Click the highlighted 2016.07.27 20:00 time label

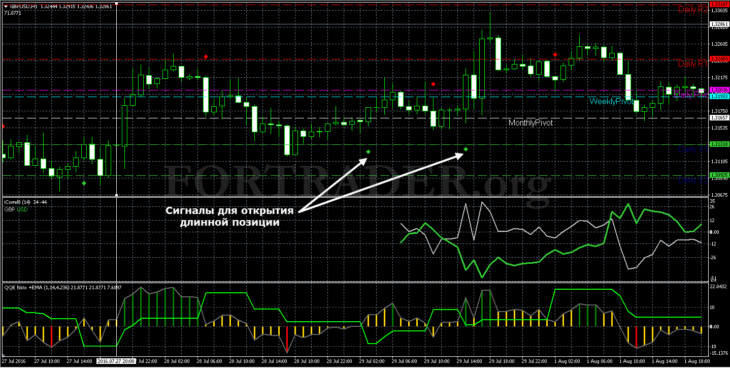[x=115, y=361]
